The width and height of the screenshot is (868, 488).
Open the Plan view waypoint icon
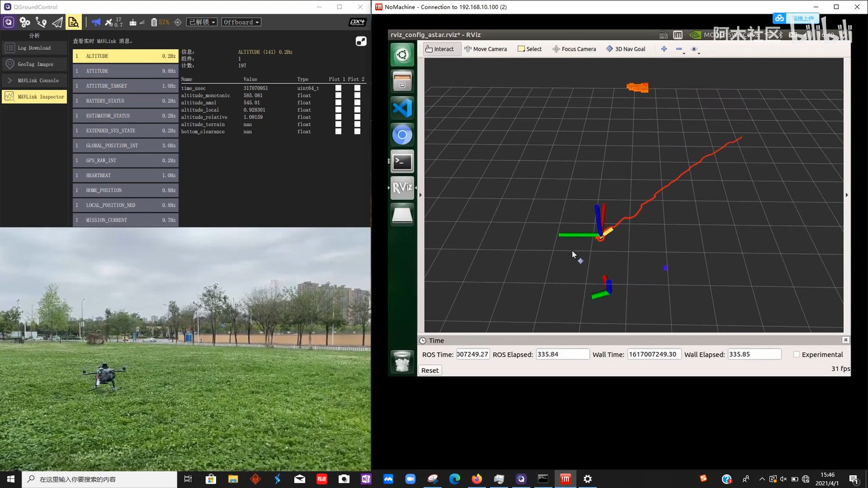(41, 22)
